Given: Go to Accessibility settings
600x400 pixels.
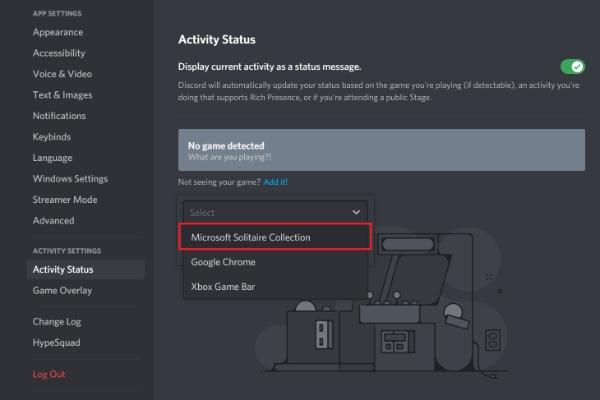Looking at the screenshot, I should coord(59,53).
